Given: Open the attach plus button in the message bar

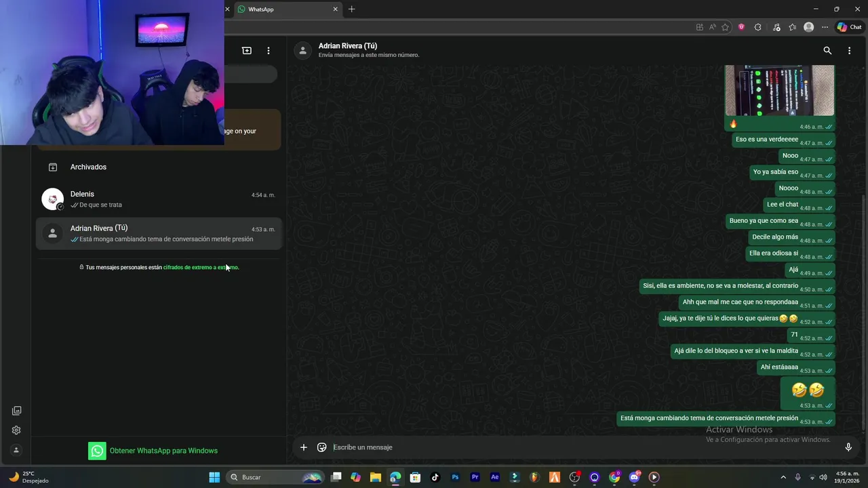Looking at the screenshot, I should tap(304, 447).
